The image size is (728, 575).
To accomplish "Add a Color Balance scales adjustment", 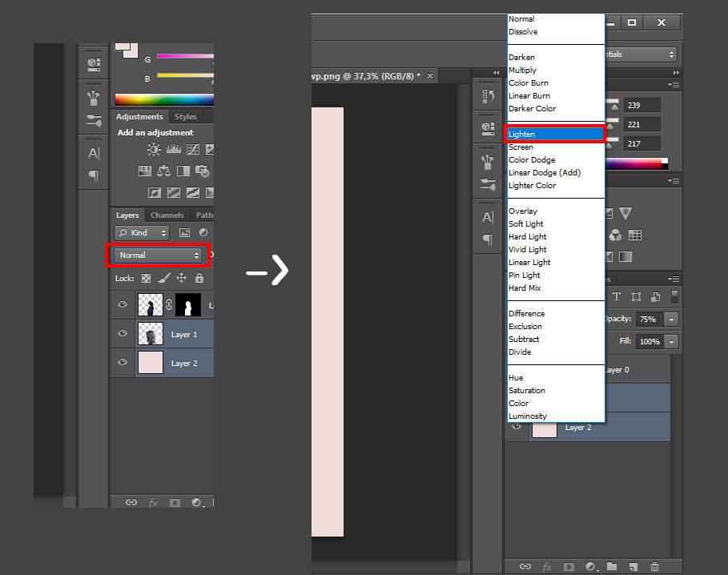I will (163, 171).
